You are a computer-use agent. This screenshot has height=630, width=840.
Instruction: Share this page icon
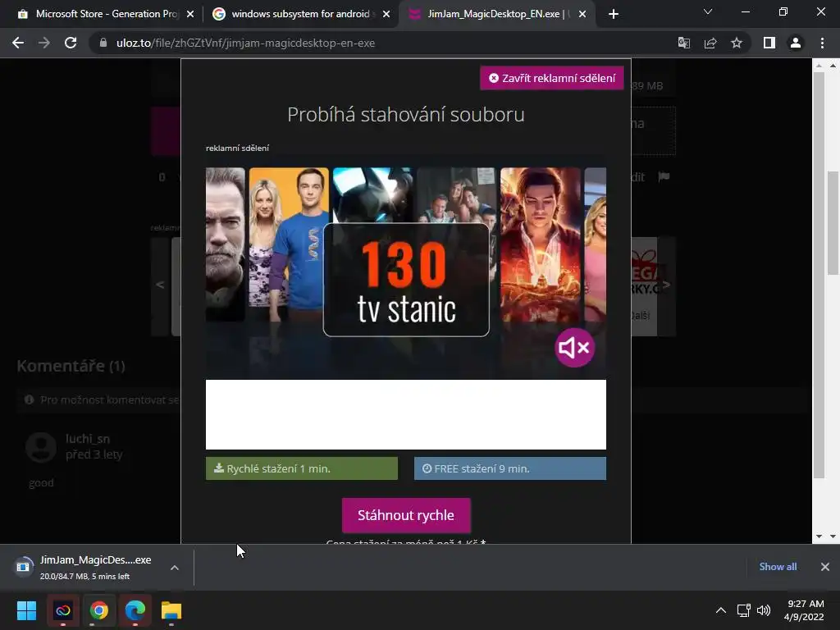coord(710,43)
